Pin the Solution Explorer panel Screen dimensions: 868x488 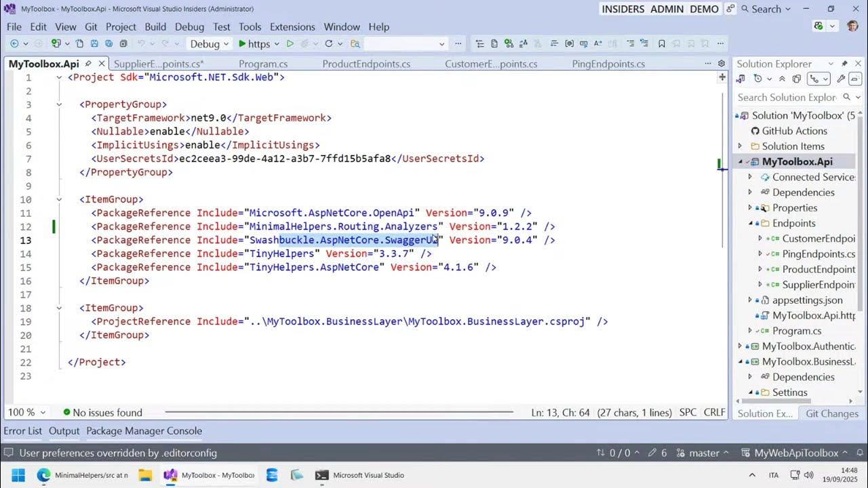845,63
